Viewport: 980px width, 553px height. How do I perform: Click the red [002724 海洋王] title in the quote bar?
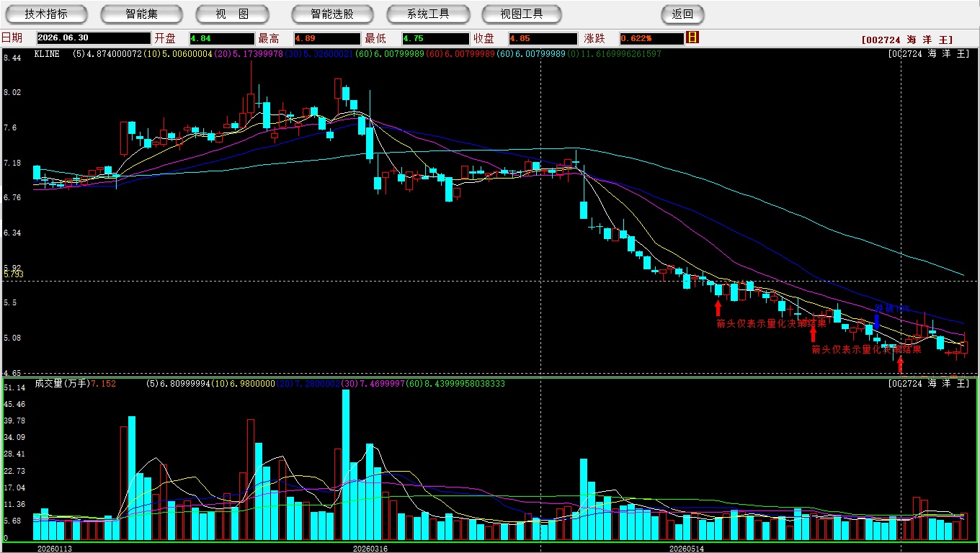(x=906, y=40)
